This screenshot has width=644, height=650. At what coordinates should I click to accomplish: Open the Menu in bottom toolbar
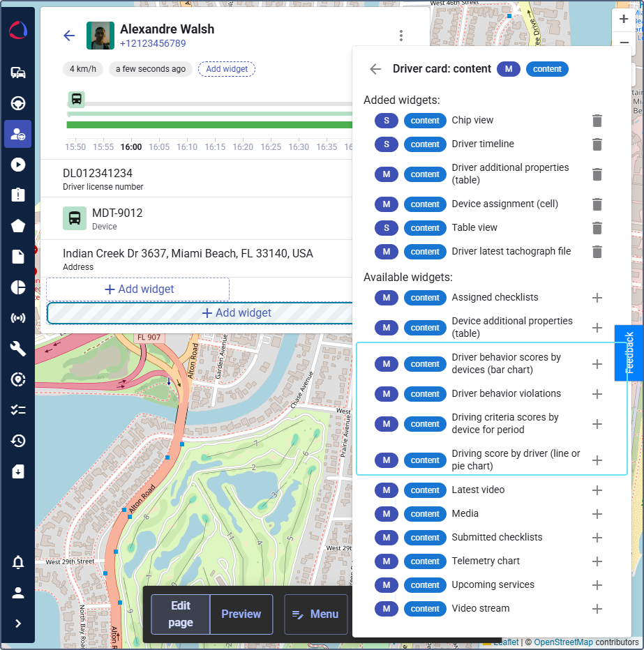point(315,614)
